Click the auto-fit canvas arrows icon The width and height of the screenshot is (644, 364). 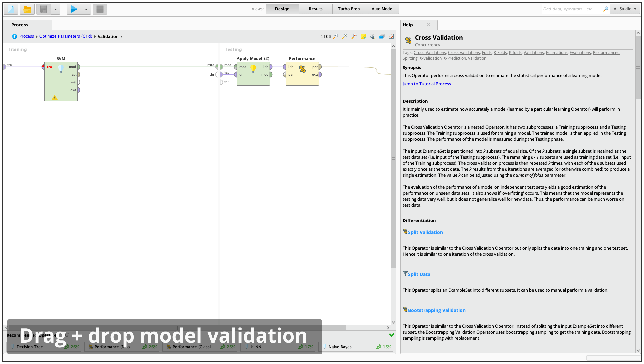point(391,36)
